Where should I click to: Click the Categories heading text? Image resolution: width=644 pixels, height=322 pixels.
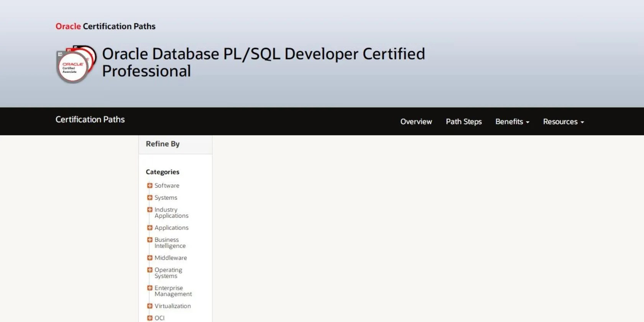point(163,172)
